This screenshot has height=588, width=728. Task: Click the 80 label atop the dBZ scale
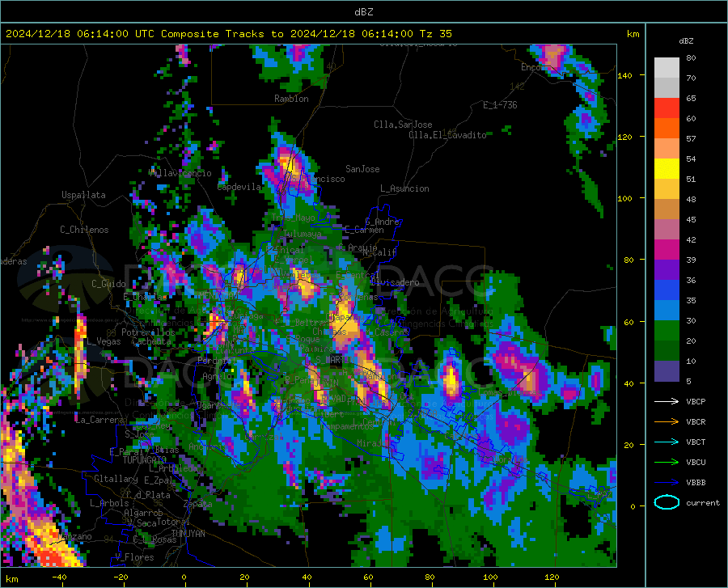click(691, 58)
